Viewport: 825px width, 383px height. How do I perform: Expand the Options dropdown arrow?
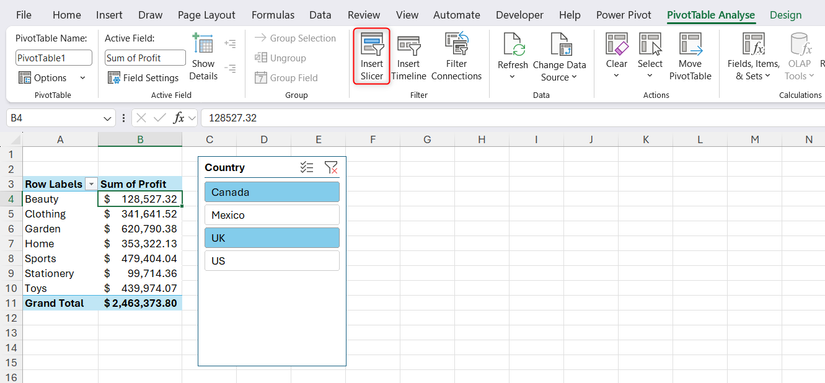[x=83, y=78]
